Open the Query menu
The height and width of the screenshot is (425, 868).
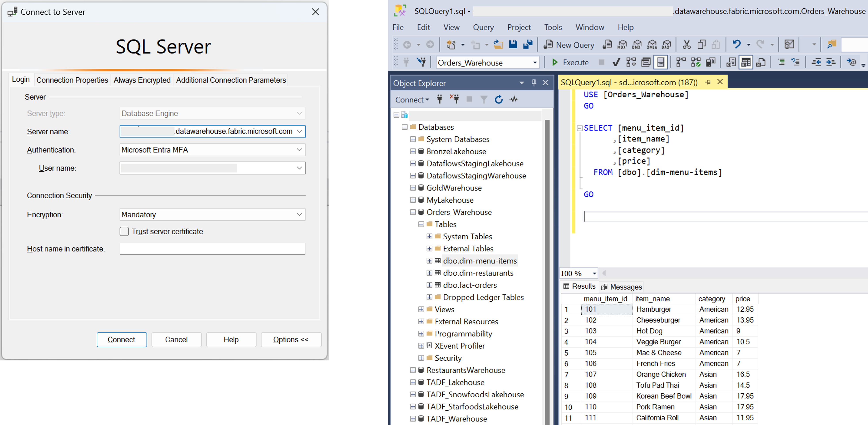point(483,27)
